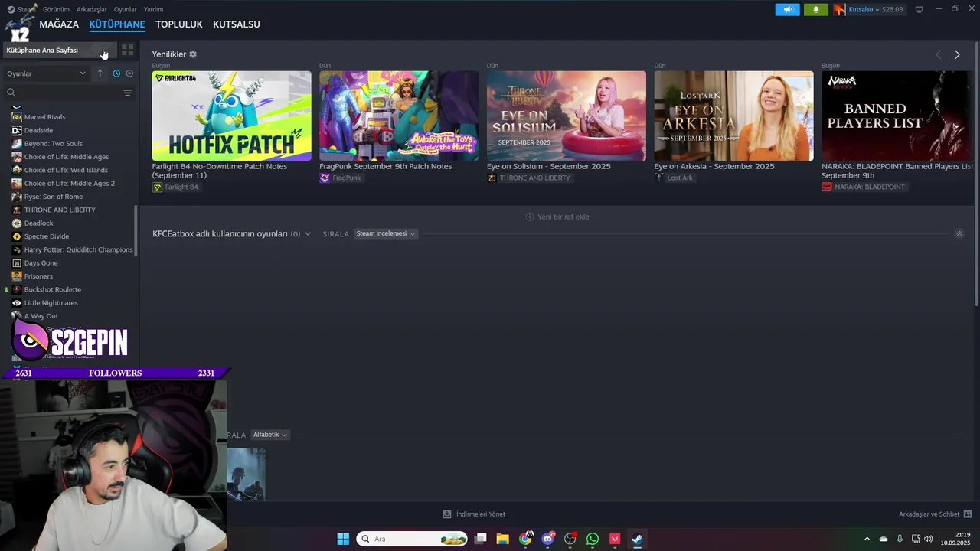Click Kütüphane Ana Sayfası button
Viewport: 980px width, 551px height.
[59, 51]
